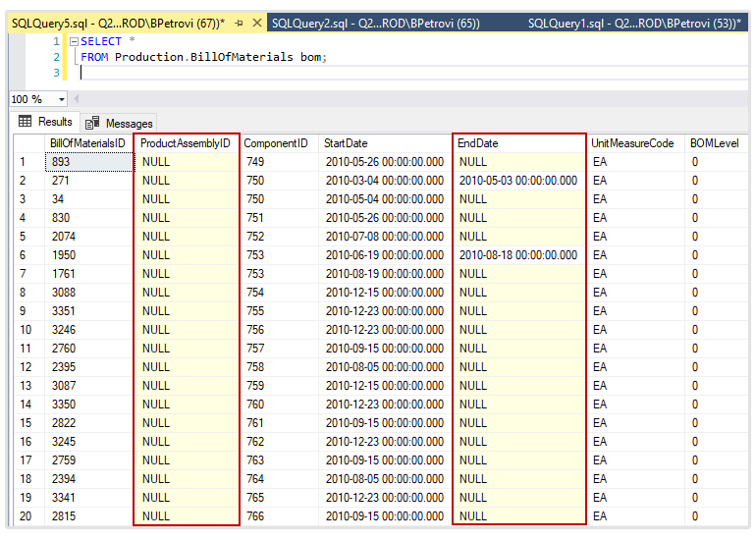Viewport: 756px width, 540px height.
Task: Select row 20 via its row header
Action: (x=28, y=516)
